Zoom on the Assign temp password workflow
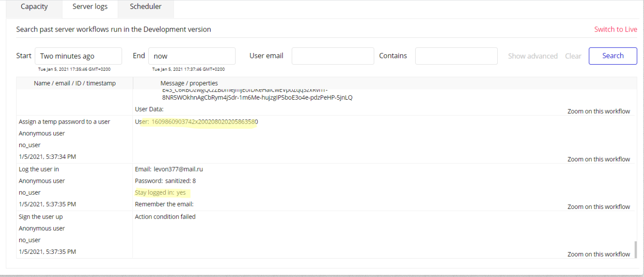The width and height of the screenshot is (644, 277). pyautogui.click(x=599, y=159)
